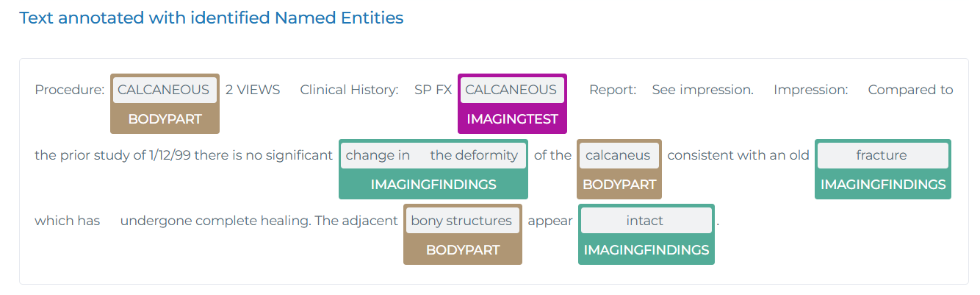Screen dimensions: 980x295
Task: Select the lowercase 'calcaneus' entity token
Action: [618, 155]
